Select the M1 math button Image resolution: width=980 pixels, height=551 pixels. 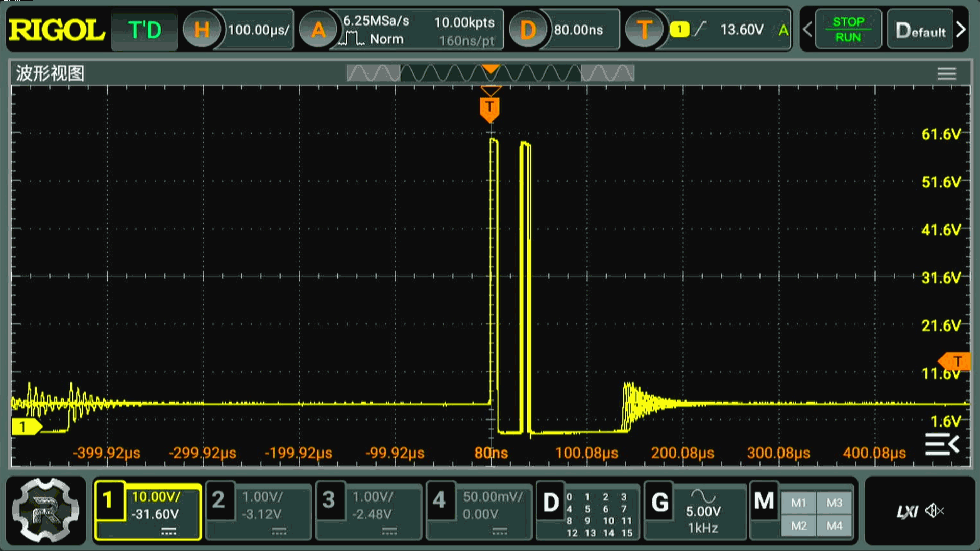pos(799,503)
